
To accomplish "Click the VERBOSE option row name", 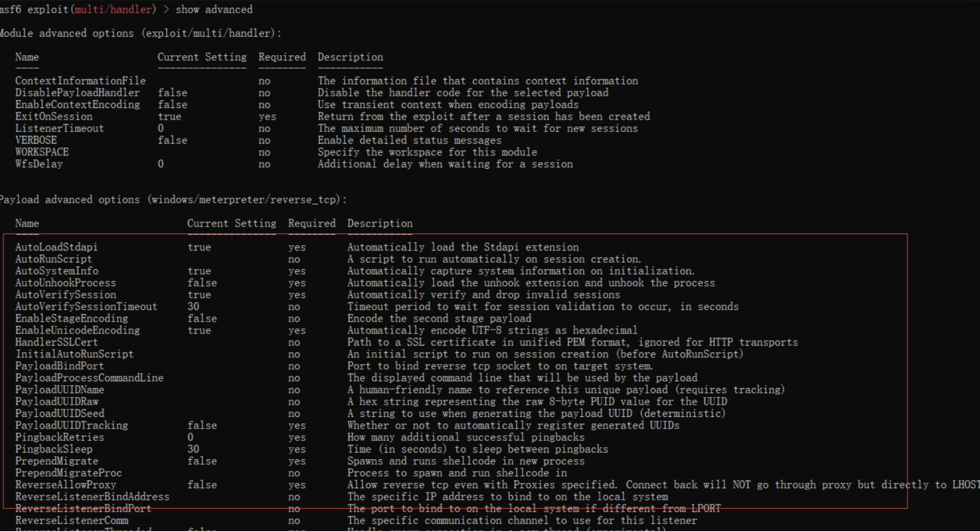I will pyautogui.click(x=36, y=140).
